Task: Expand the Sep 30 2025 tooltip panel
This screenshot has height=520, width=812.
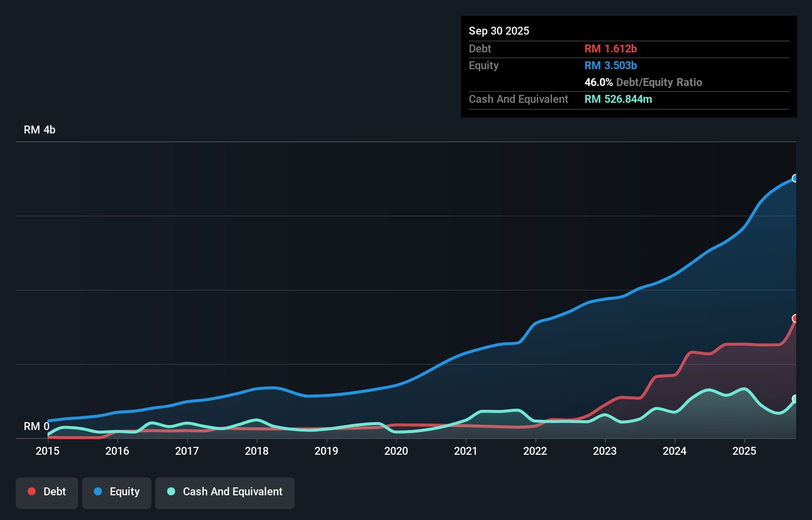Action: point(499,31)
